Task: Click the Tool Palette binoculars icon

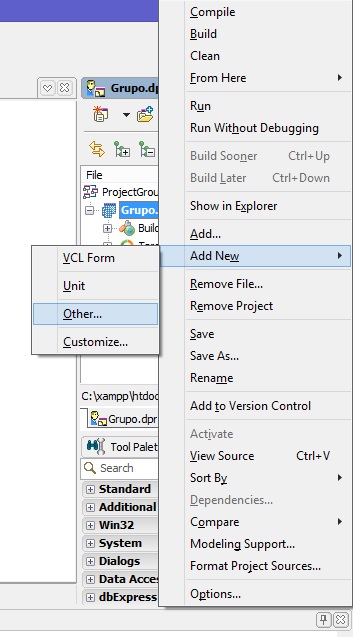Action: pos(96,447)
